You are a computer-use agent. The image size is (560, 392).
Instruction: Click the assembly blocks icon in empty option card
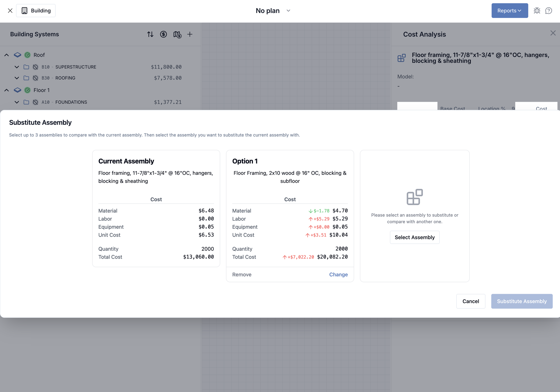(x=415, y=197)
